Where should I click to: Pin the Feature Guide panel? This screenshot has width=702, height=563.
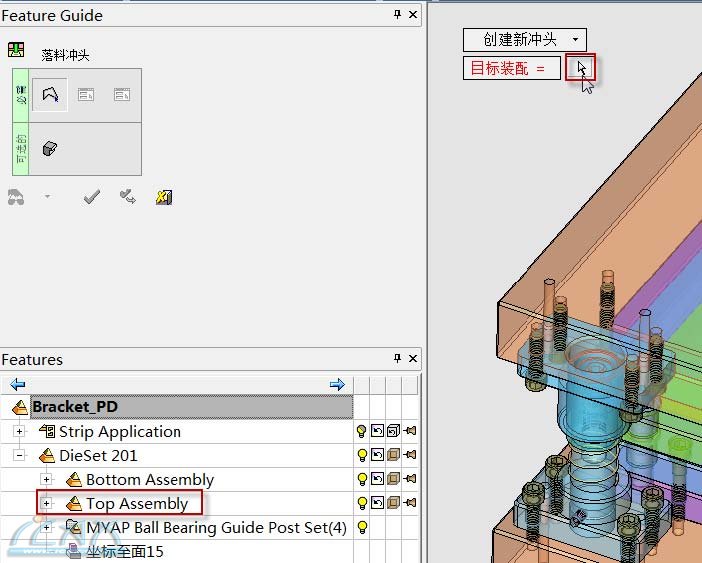pyautogui.click(x=397, y=15)
